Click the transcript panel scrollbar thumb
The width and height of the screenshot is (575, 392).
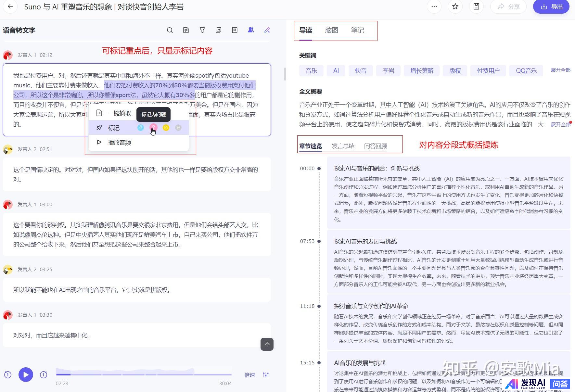[x=285, y=74]
